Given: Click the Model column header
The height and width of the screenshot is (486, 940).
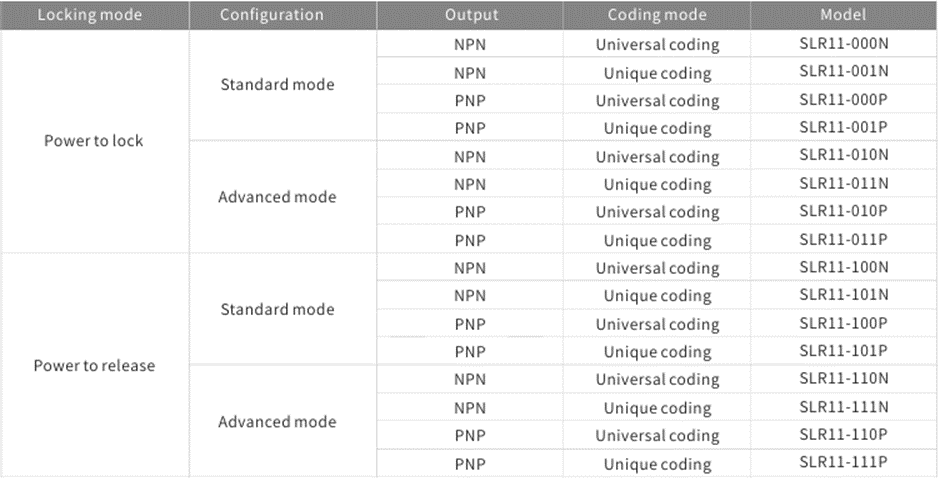Looking at the screenshot, I should (x=843, y=15).
